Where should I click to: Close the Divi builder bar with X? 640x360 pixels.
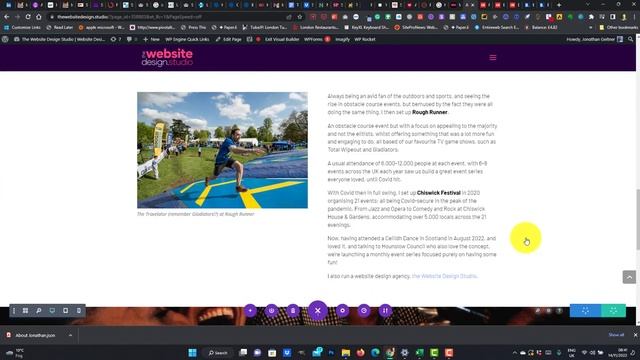(318, 311)
